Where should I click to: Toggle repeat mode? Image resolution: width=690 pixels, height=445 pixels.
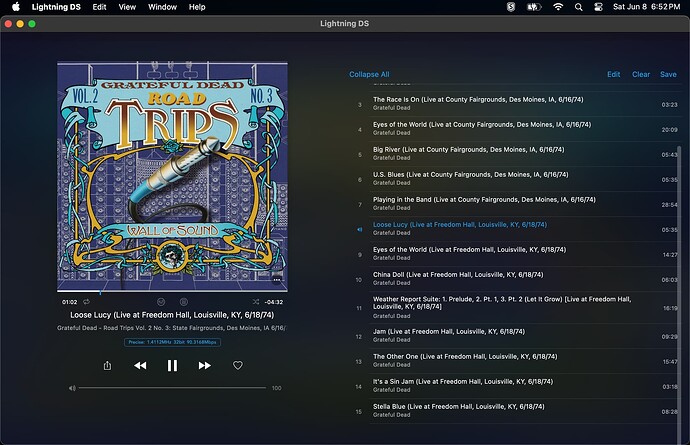(x=87, y=302)
